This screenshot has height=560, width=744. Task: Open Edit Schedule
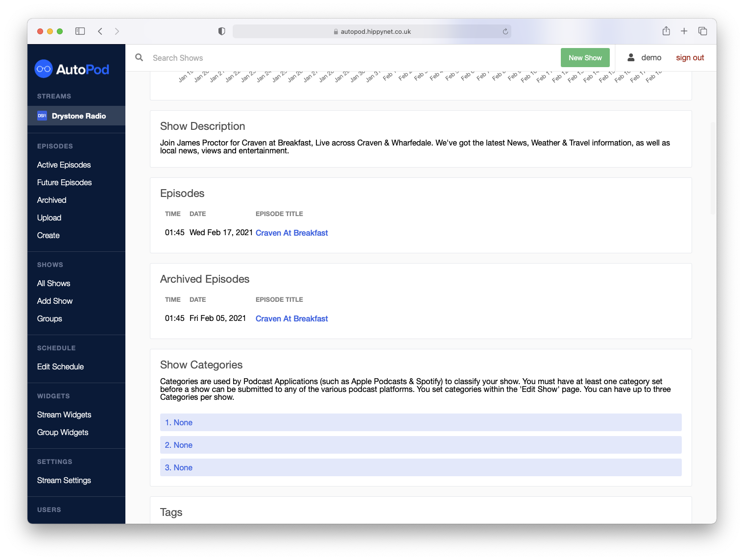[x=60, y=366]
